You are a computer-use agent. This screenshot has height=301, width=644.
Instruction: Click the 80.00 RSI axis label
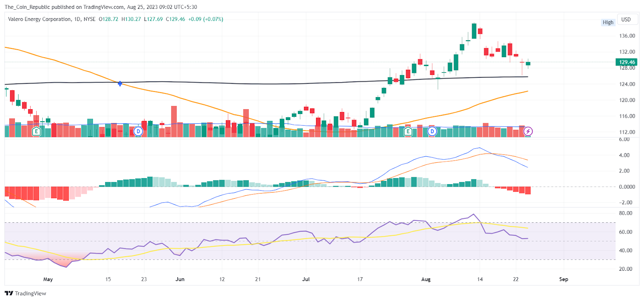[626, 213]
